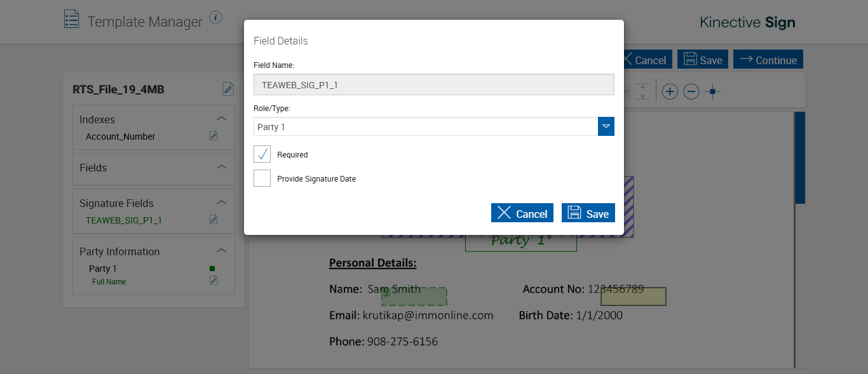Image resolution: width=868 pixels, height=374 pixels.
Task: Click the info icon beside Template Manager
Action: pos(216,17)
